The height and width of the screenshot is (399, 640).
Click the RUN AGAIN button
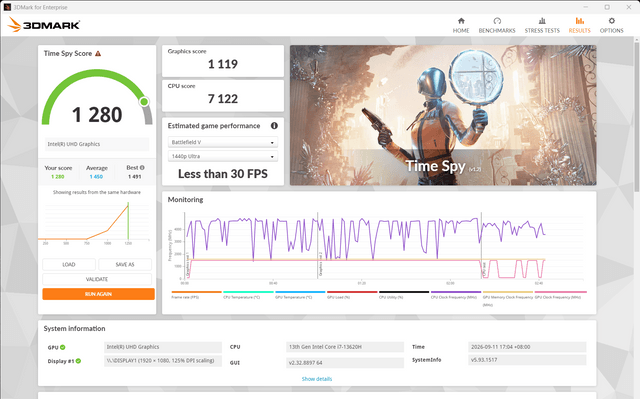click(x=98, y=294)
